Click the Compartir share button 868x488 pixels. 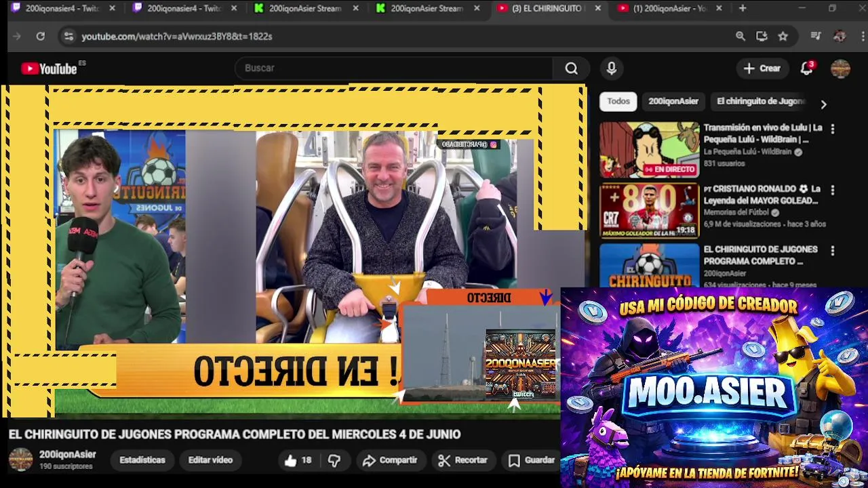(390, 461)
